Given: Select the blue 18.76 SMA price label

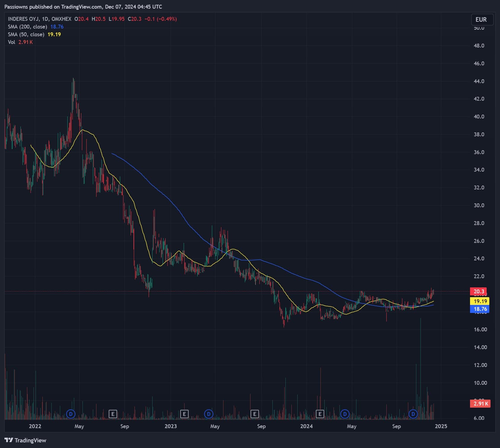Looking at the screenshot, I should click(480, 309).
